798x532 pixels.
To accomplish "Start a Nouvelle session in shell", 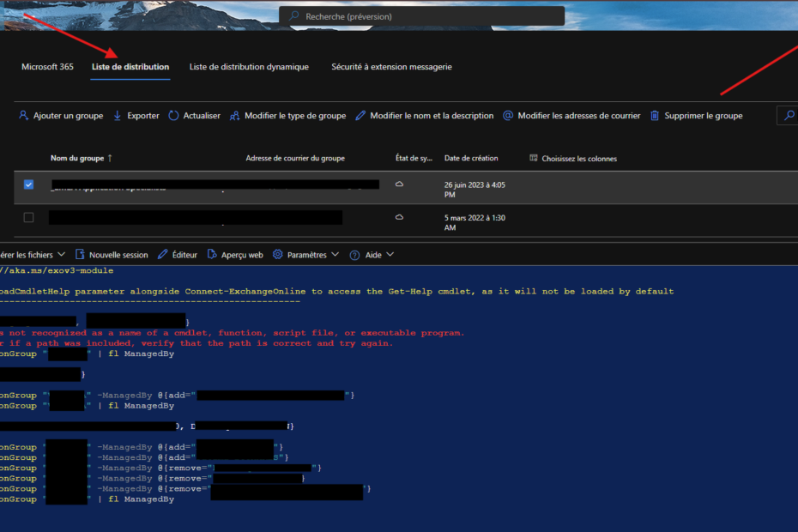I will pyautogui.click(x=112, y=255).
